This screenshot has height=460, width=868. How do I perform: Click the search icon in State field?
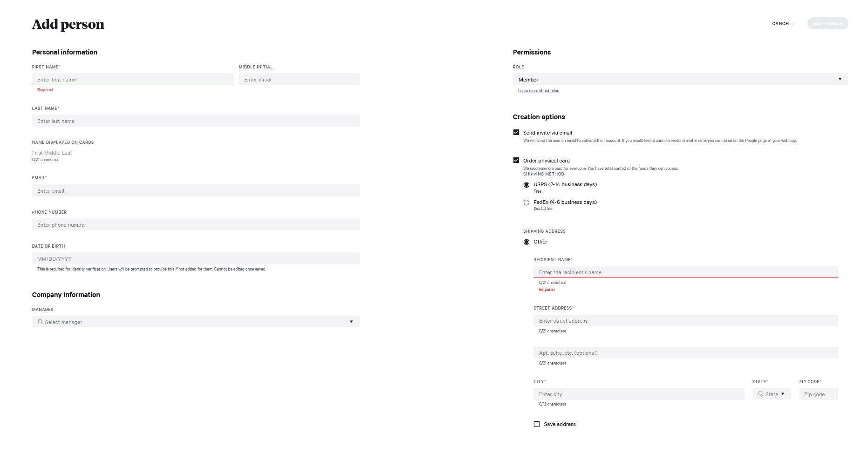pyautogui.click(x=760, y=394)
